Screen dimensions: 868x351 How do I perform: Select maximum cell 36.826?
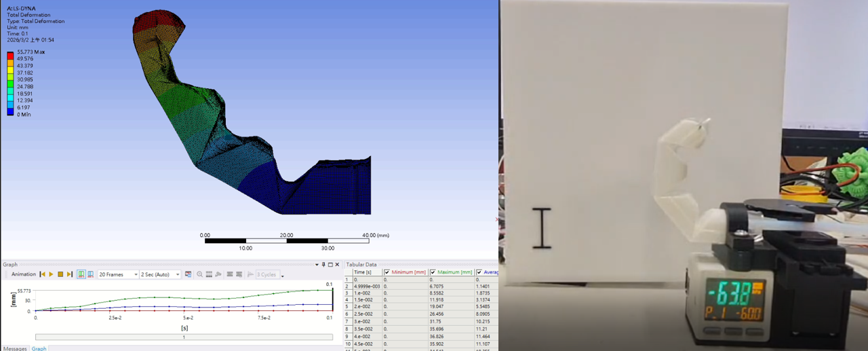click(451, 336)
